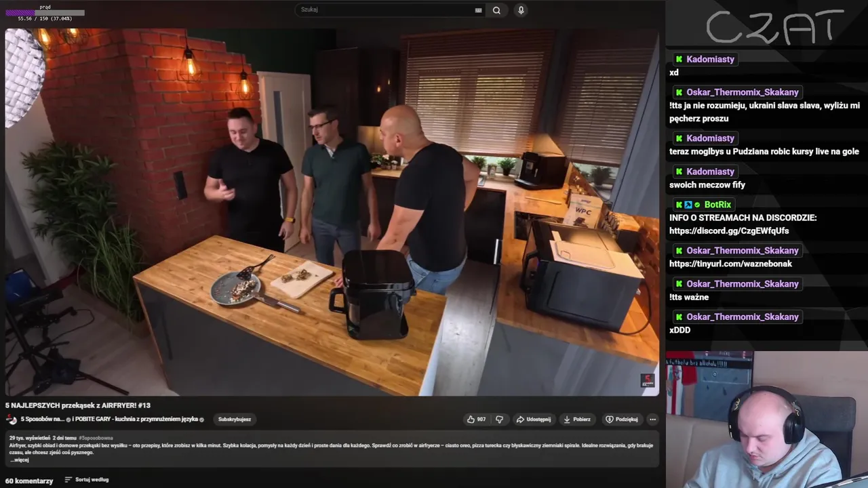Click BotRix blue moderator badge icon

688,205
